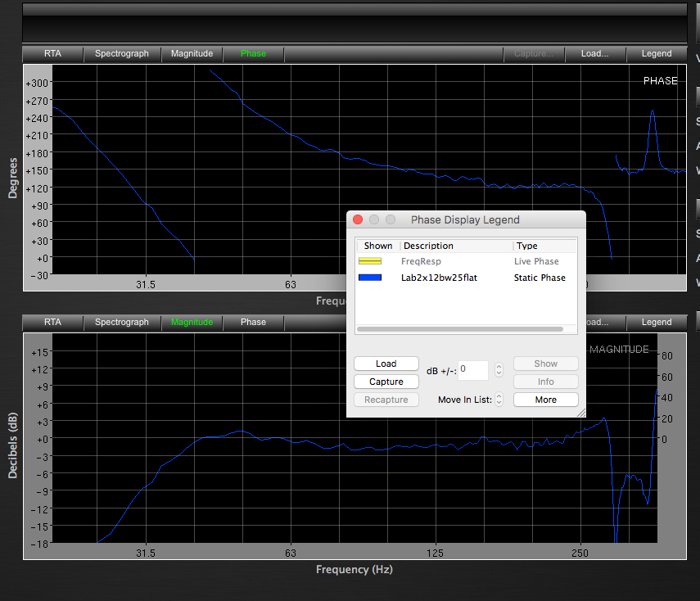Image resolution: width=700 pixels, height=601 pixels.
Task: Select green Magnitude tab in lower plot
Action: tap(192, 323)
